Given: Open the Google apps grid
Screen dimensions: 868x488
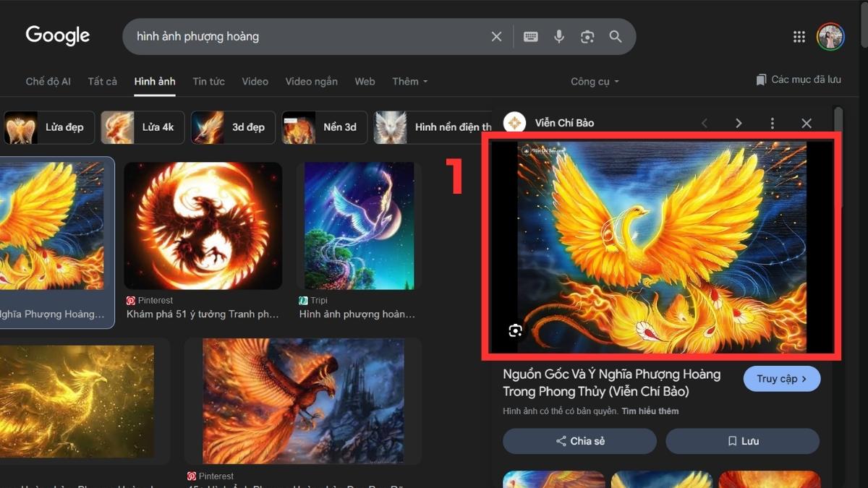Looking at the screenshot, I should [x=799, y=37].
